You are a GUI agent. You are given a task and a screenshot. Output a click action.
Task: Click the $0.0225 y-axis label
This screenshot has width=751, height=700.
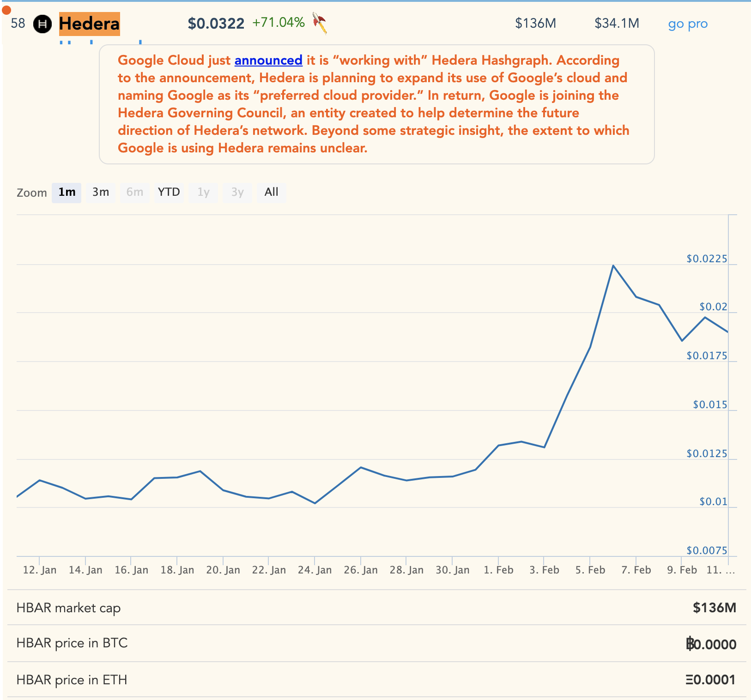[707, 259]
